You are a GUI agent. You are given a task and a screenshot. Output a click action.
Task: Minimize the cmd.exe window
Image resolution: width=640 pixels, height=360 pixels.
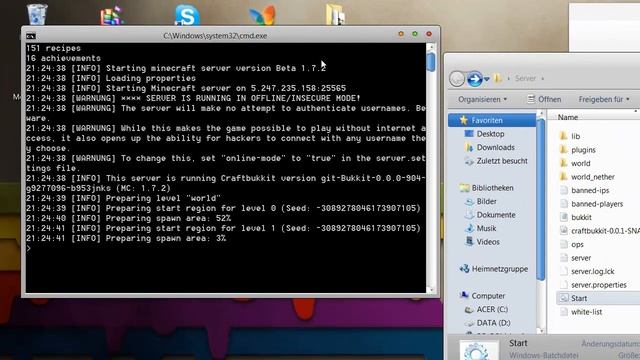point(401,34)
